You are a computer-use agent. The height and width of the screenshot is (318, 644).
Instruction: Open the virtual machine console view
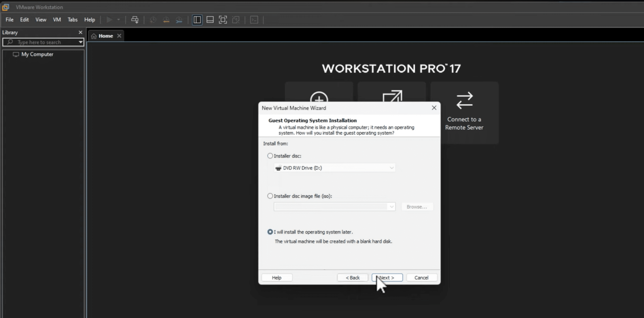[254, 20]
